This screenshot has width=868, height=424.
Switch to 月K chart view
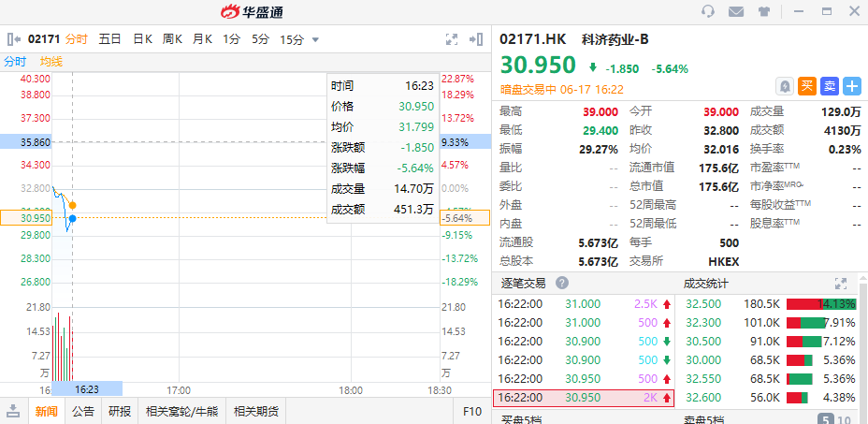click(203, 39)
